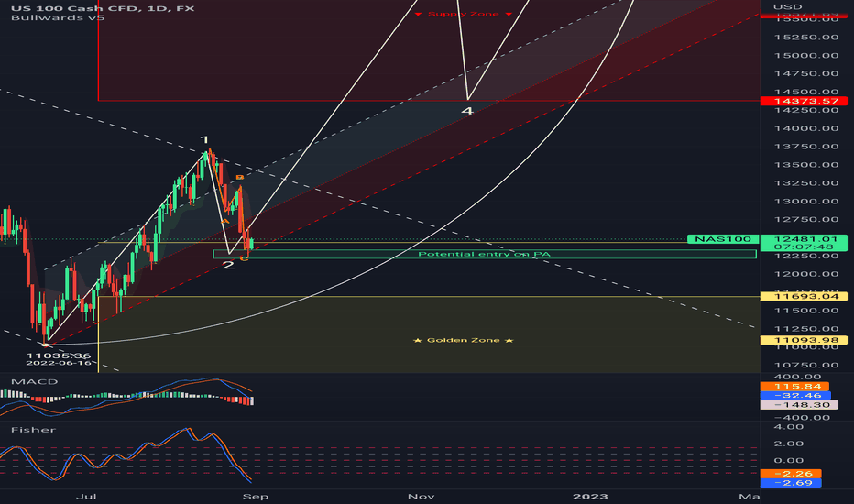This screenshot has height=504, width=854.
Task: Click the 4.00 Fisher axis value
Action: [789, 427]
